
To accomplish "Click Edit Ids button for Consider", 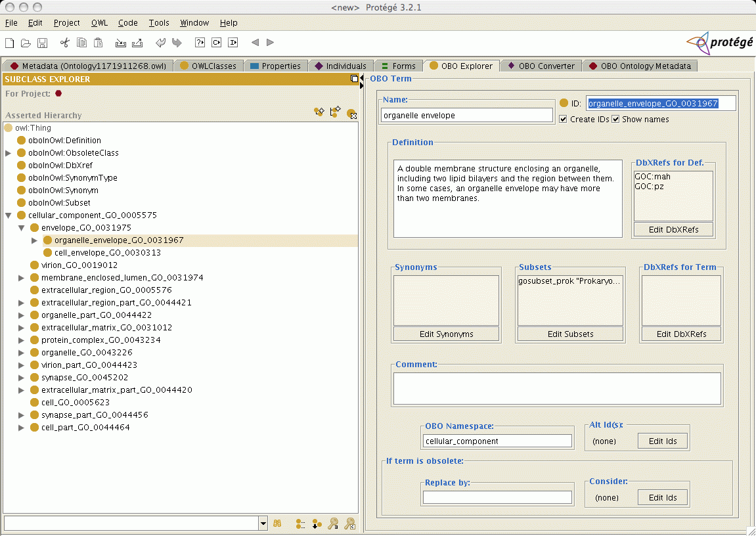I will click(663, 497).
